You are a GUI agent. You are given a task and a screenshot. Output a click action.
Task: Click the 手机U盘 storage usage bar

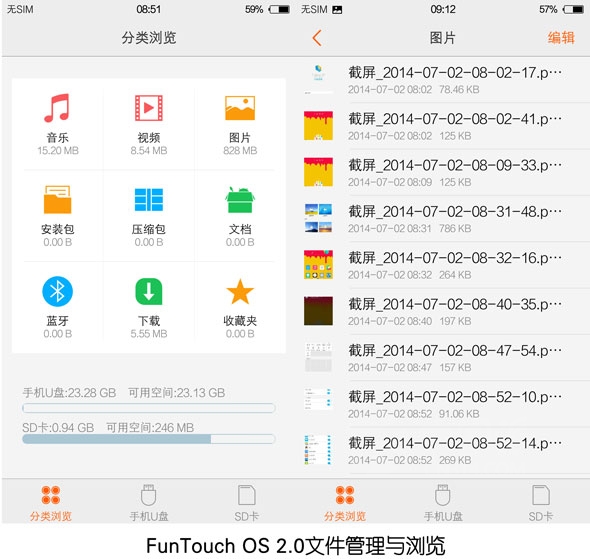point(149,408)
